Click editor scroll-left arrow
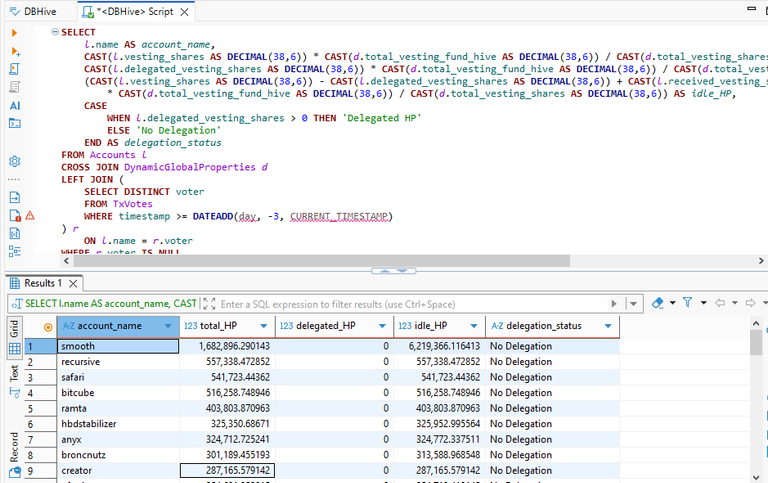This screenshot has height=483, width=768. pos(67,261)
